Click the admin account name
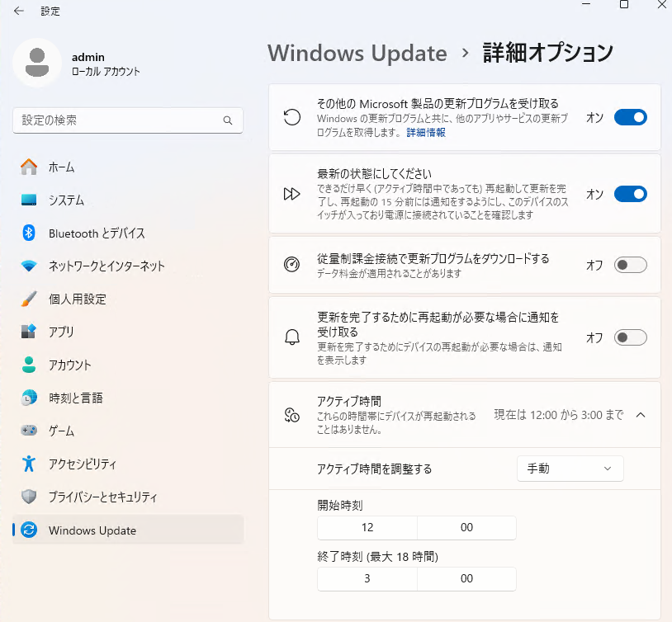 pos(88,57)
